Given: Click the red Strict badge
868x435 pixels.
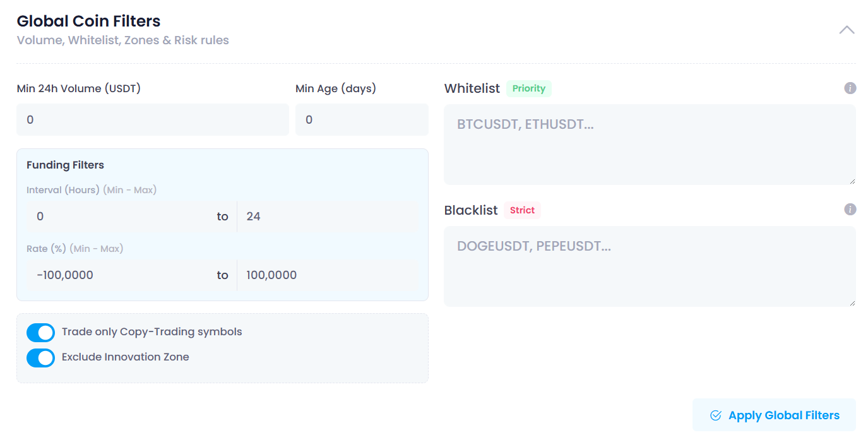Looking at the screenshot, I should point(522,210).
